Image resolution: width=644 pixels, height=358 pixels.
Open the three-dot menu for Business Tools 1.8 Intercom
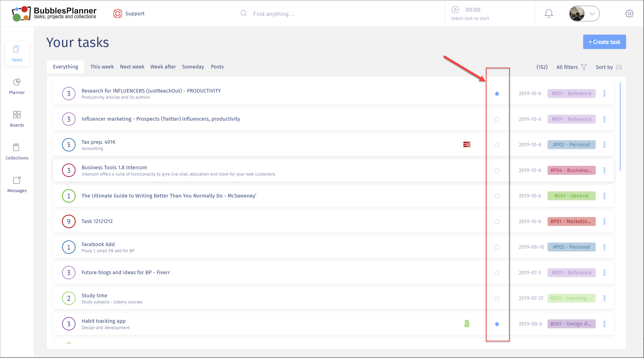click(x=604, y=170)
